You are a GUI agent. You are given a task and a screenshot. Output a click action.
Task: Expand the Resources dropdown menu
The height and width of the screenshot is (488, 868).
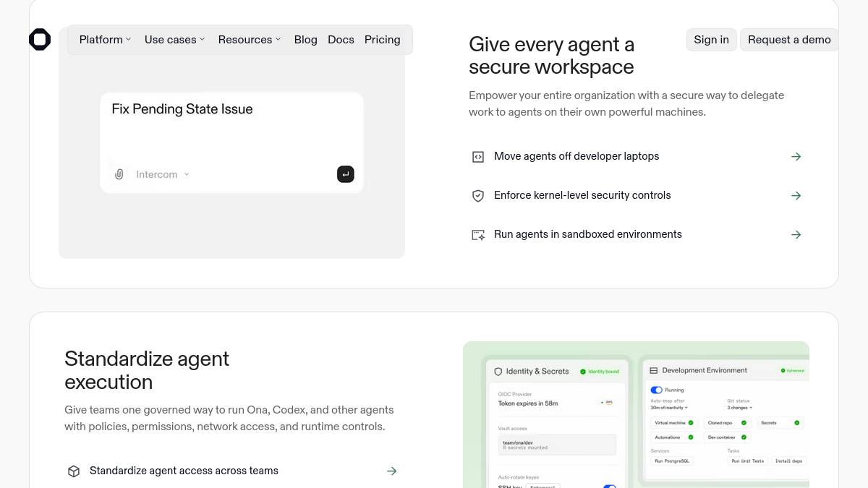click(x=250, y=40)
